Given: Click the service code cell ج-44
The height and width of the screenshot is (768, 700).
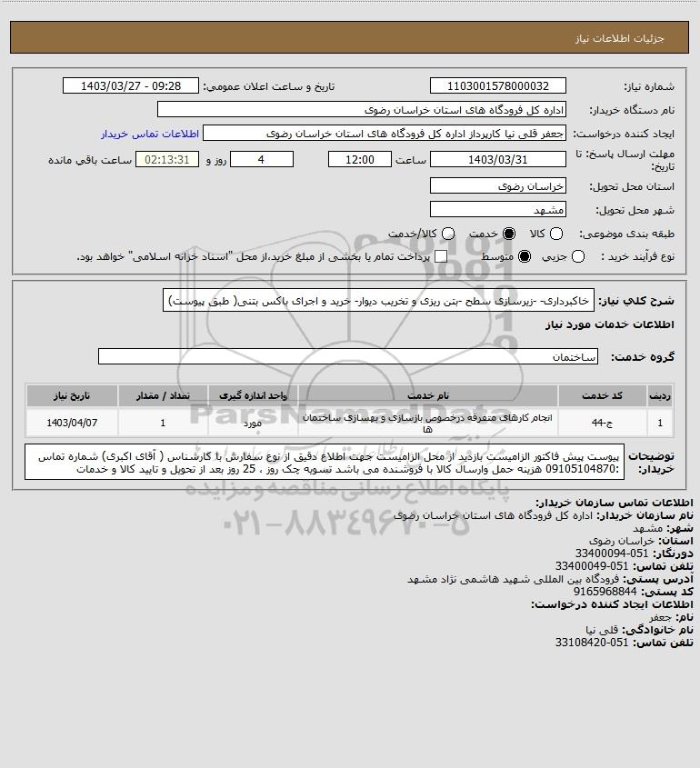Looking at the screenshot, I should click(x=602, y=423).
